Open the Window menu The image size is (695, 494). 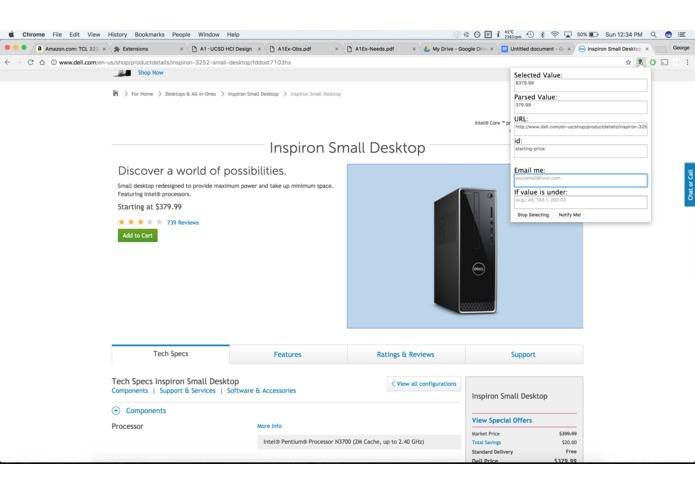[208, 34]
